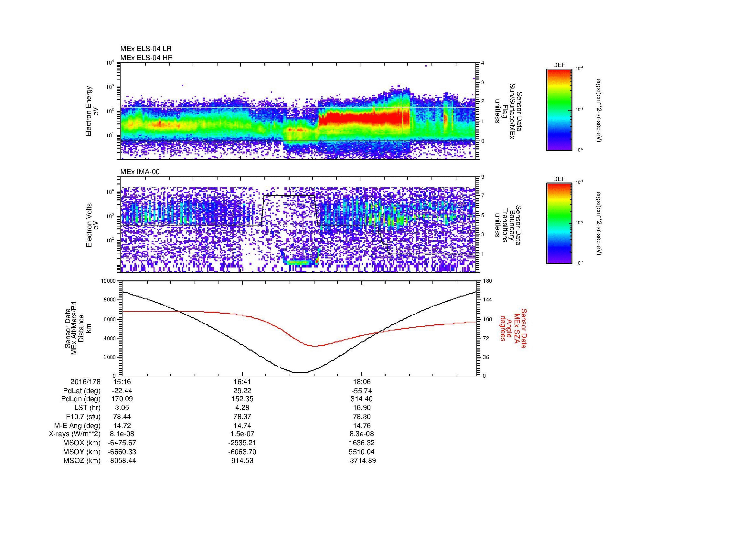Click the M-E Ang (deg) row label

coord(77,426)
